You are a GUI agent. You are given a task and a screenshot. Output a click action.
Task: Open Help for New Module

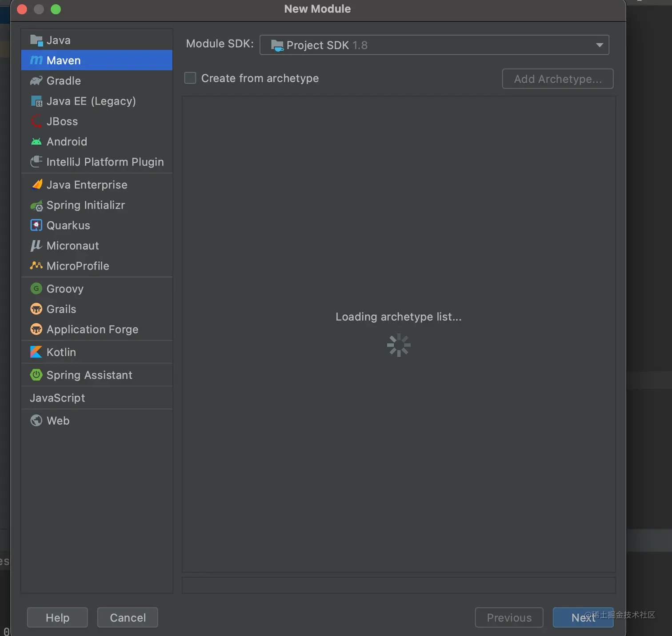click(x=57, y=617)
